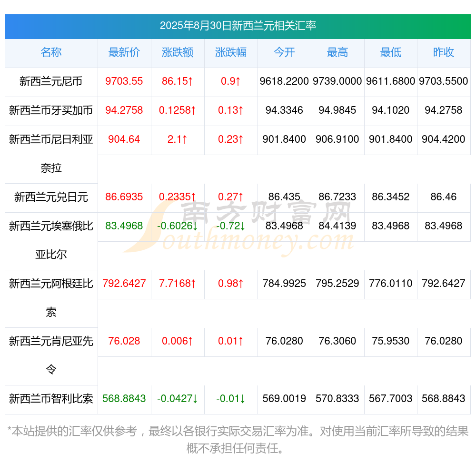Select the 涨跌额 column header
The height and width of the screenshot is (463, 476).
(177, 52)
